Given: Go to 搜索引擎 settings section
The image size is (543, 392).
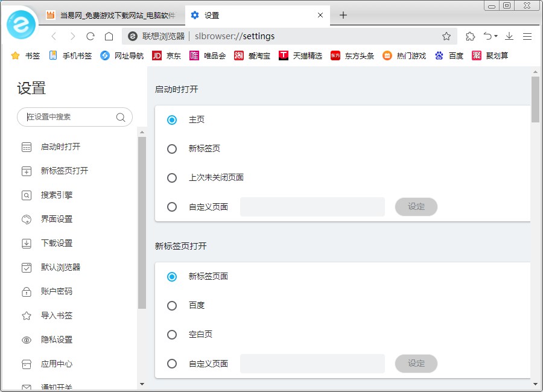Looking at the screenshot, I should pyautogui.click(x=56, y=195).
